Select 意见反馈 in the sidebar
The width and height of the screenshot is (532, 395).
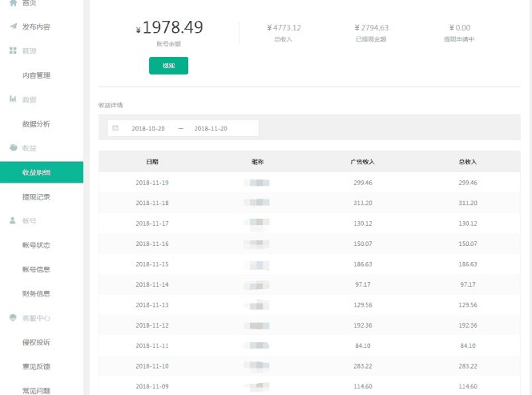point(36,366)
